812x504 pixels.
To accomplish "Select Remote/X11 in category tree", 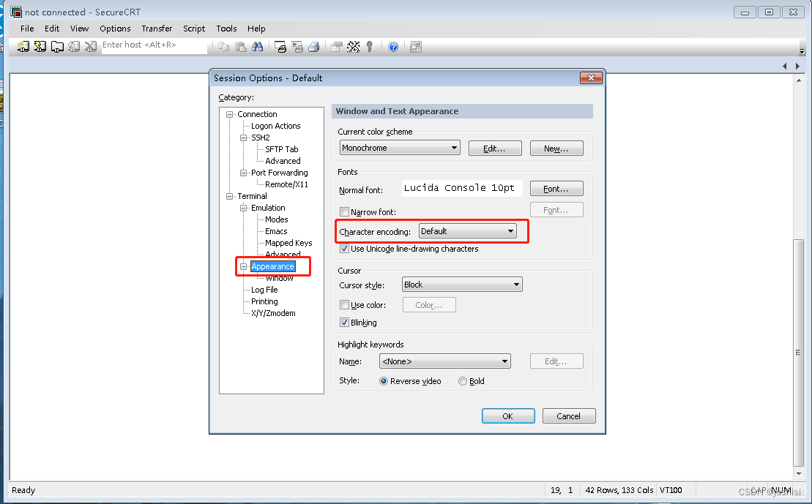I will coord(286,184).
